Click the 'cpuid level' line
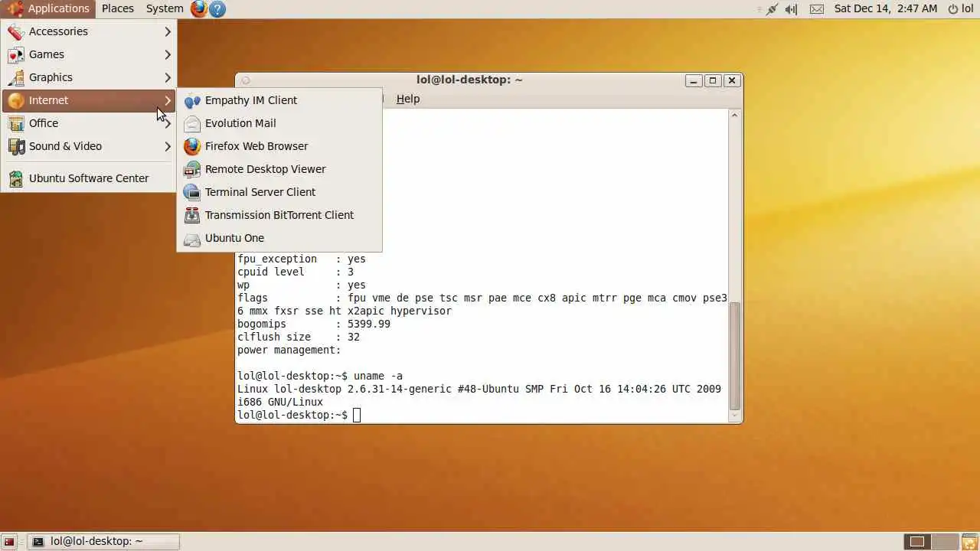The width and height of the screenshot is (980, 551). point(296,272)
